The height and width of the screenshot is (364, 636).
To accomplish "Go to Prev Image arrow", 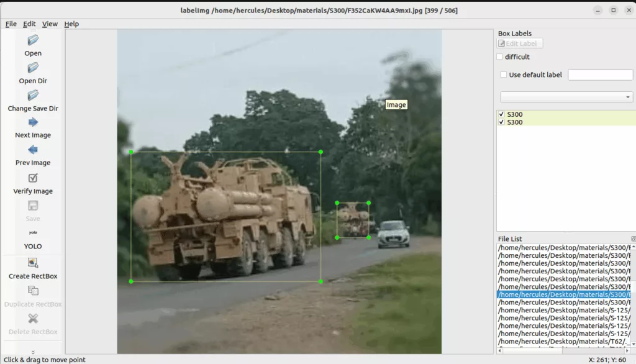I will tap(33, 150).
